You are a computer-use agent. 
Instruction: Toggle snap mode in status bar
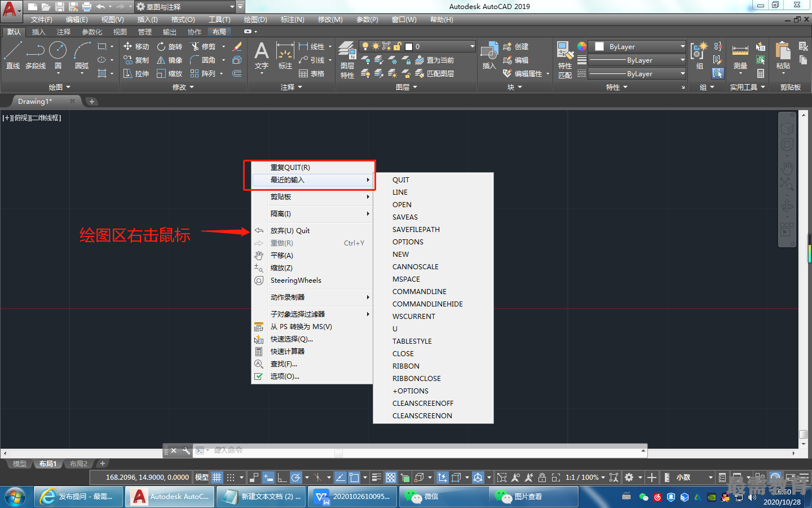point(231,478)
